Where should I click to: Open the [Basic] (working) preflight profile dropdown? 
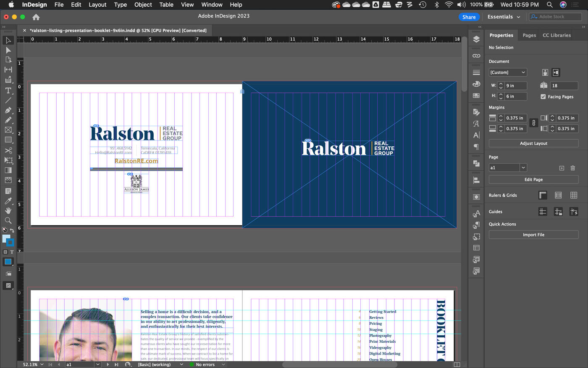(x=181, y=365)
